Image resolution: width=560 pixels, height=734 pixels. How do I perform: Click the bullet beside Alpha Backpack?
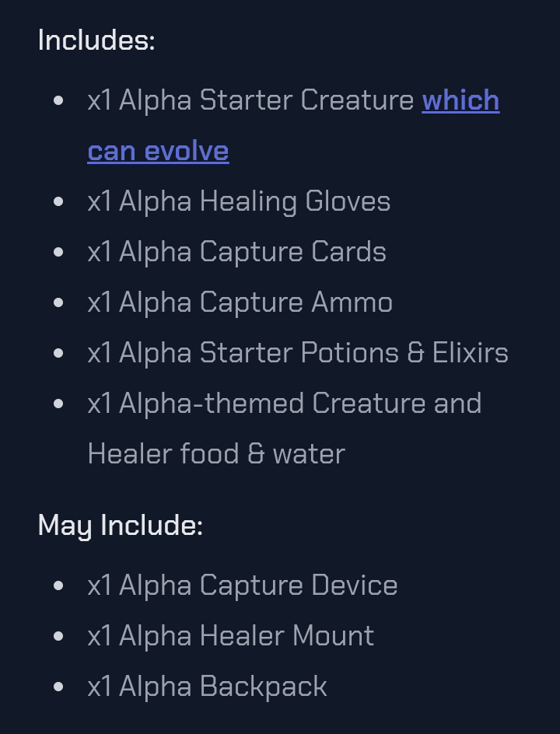tap(58, 687)
